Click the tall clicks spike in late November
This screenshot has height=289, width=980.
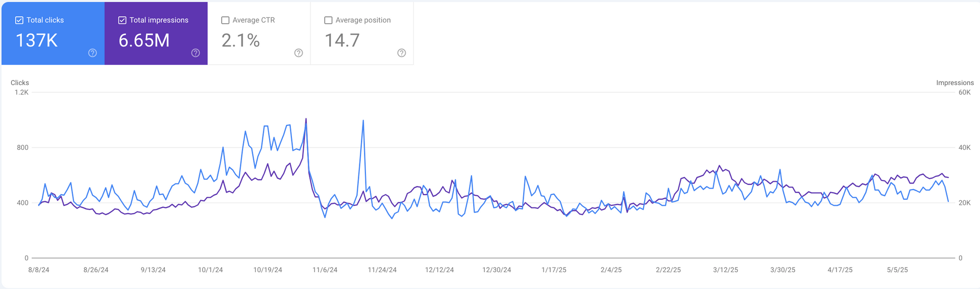[x=363, y=121]
